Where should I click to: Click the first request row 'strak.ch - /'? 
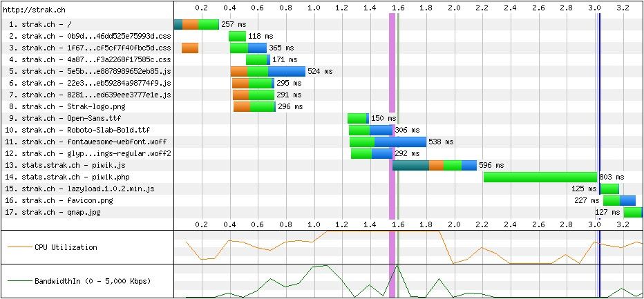pos(41,24)
